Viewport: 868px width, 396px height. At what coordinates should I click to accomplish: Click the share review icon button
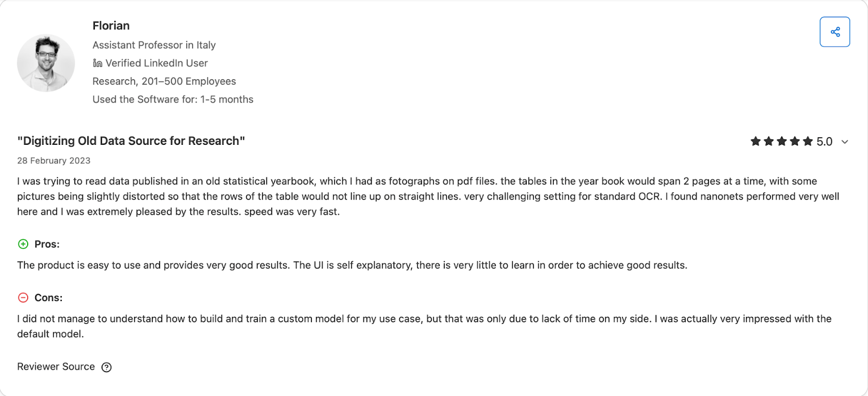(834, 32)
